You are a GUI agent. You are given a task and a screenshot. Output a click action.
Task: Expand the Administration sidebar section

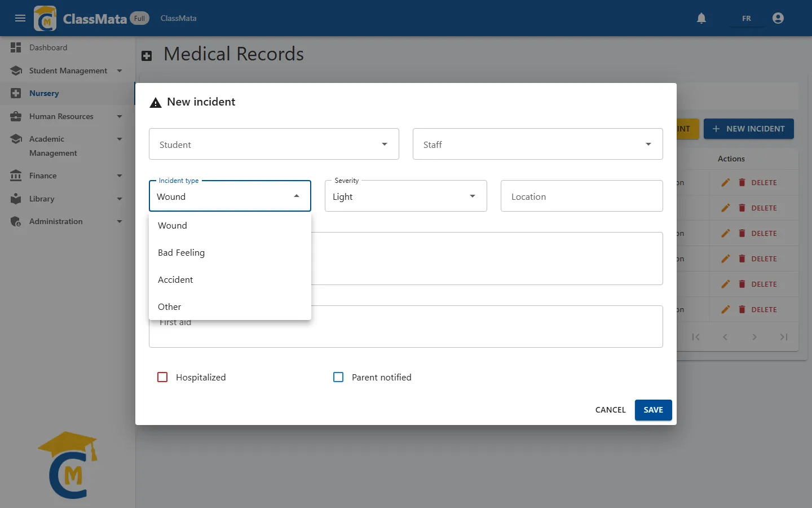point(120,221)
